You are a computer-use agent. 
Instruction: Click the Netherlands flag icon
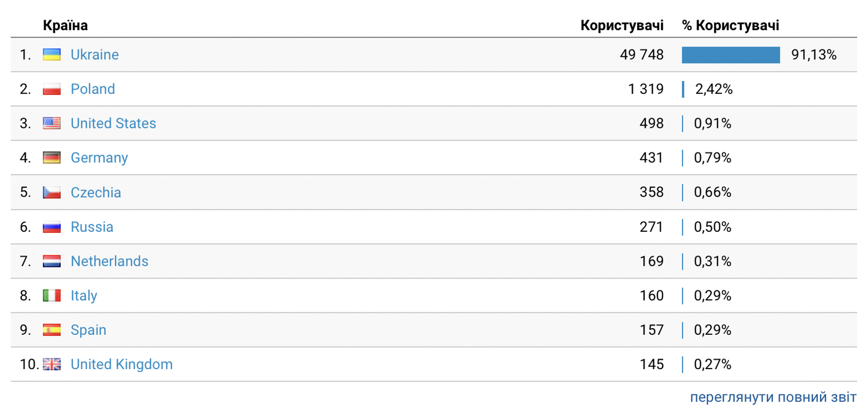point(52,261)
